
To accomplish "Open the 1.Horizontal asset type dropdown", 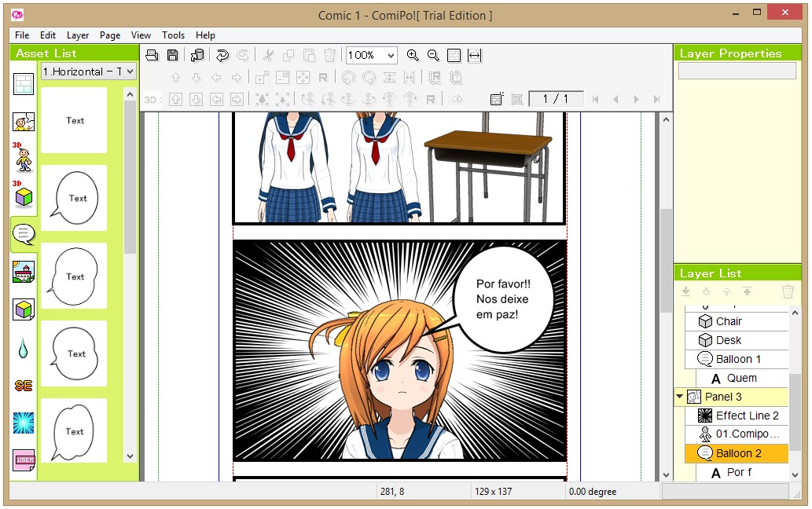I will (x=87, y=71).
